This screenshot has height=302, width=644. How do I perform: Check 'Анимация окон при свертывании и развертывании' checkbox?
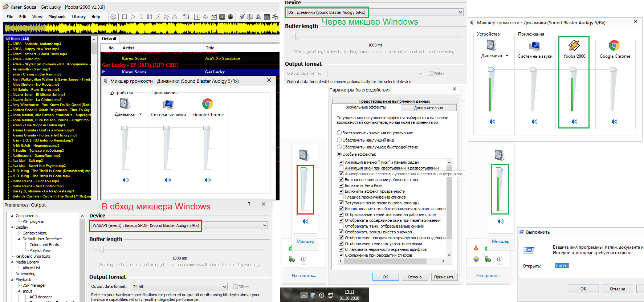click(341, 168)
